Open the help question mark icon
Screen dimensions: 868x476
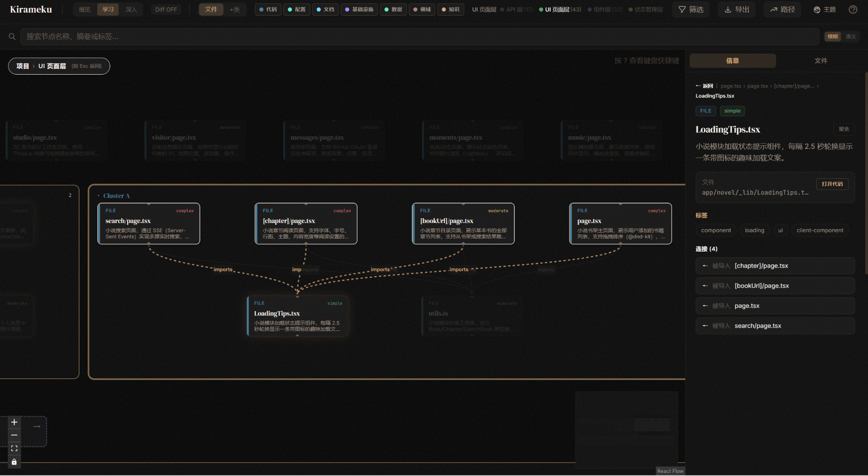853,10
